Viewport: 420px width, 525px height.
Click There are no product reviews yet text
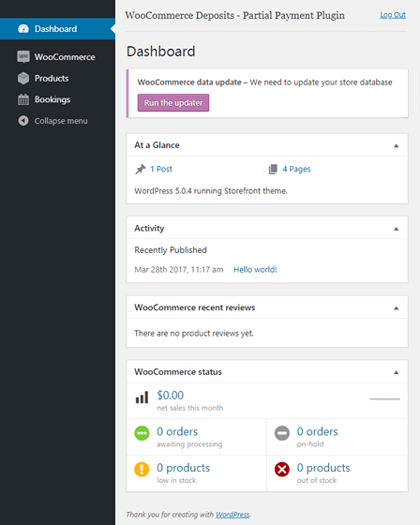194,334
